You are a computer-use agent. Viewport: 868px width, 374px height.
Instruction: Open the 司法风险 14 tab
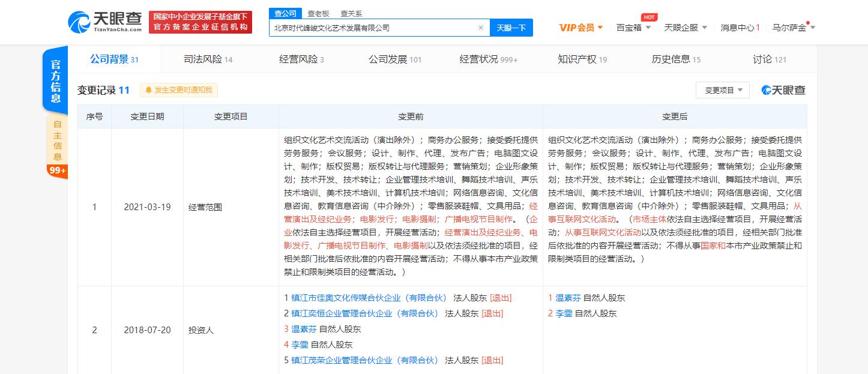(x=203, y=59)
